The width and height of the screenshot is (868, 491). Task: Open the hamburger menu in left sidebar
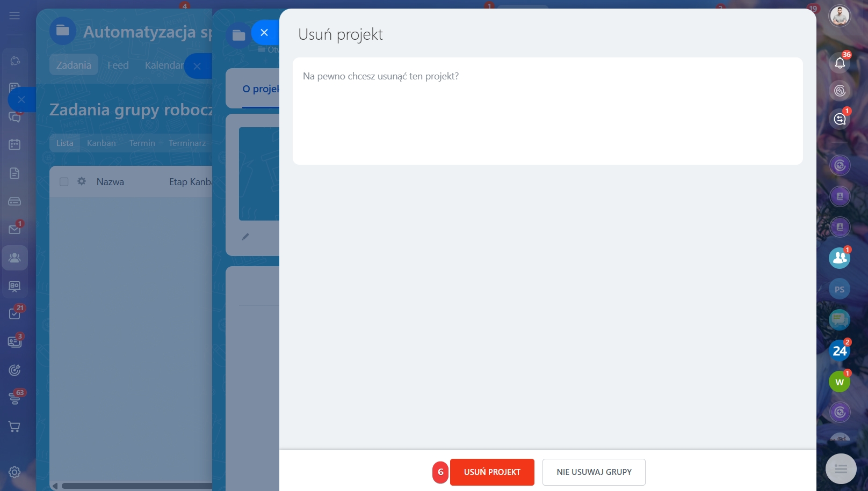pos(15,16)
